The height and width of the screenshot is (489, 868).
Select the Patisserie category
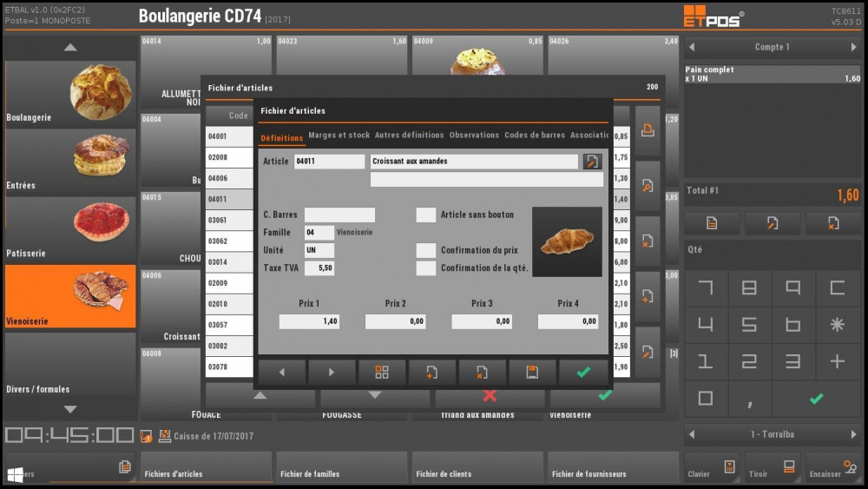(70, 230)
